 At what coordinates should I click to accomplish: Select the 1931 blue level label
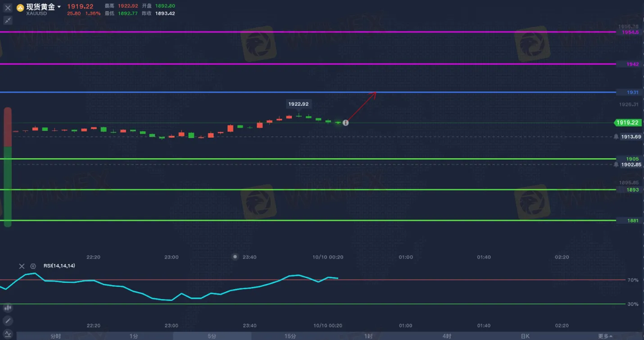[x=632, y=92]
